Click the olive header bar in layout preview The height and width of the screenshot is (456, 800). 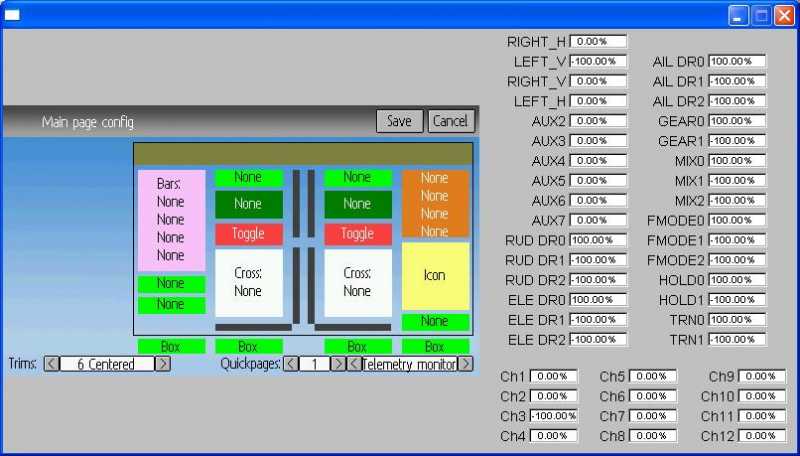pos(303,153)
